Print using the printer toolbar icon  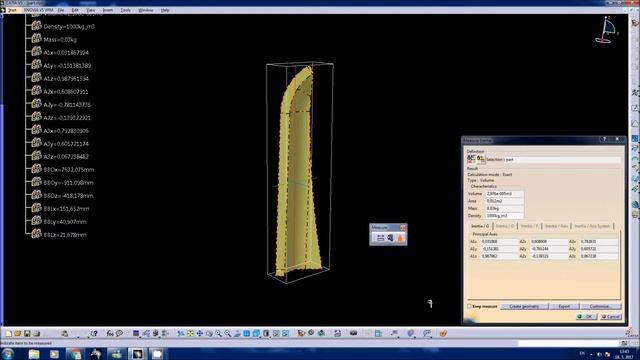coord(36,333)
